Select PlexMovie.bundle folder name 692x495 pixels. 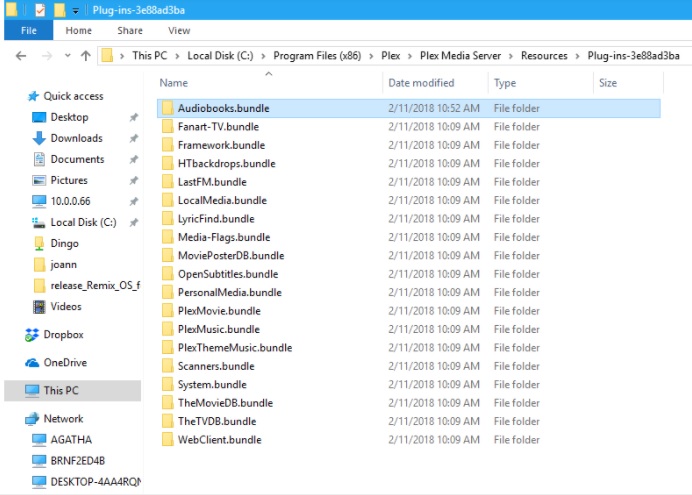(219, 311)
